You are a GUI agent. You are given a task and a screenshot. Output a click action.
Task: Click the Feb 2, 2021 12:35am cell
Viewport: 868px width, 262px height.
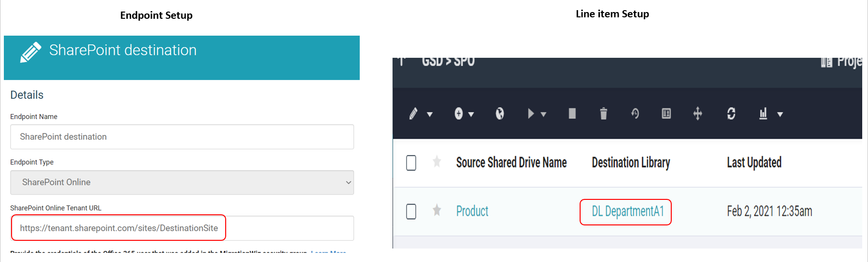point(770,211)
